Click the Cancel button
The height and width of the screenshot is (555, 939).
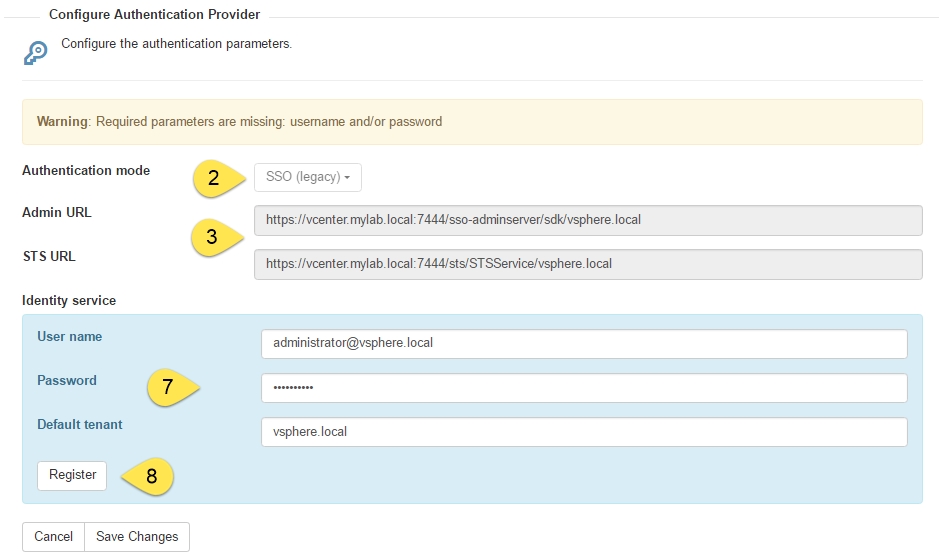(x=53, y=536)
